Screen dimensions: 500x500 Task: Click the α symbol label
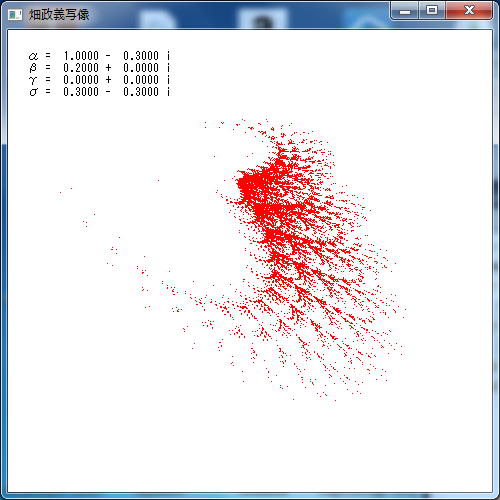pos(33,56)
